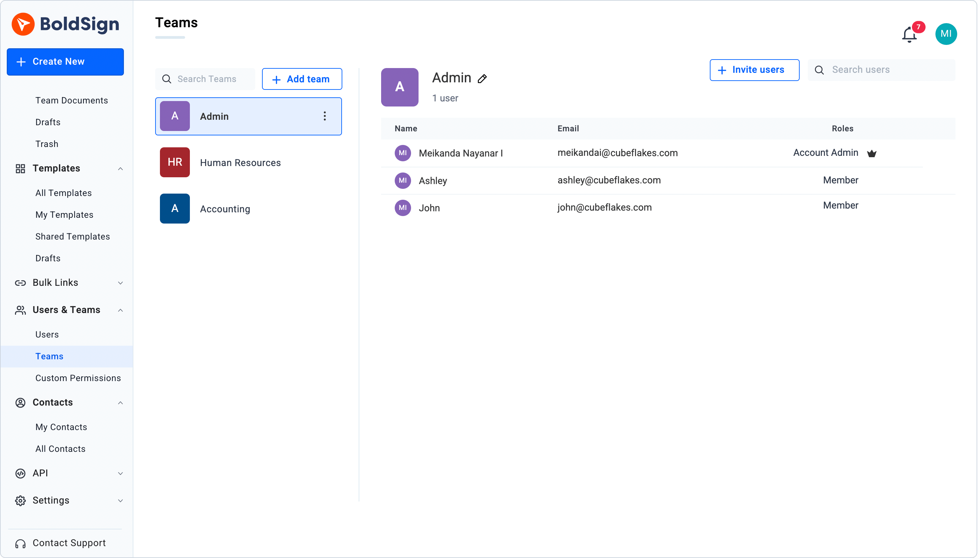This screenshot has width=980, height=558.
Task: Click the Settings gear icon
Action: 20,502
